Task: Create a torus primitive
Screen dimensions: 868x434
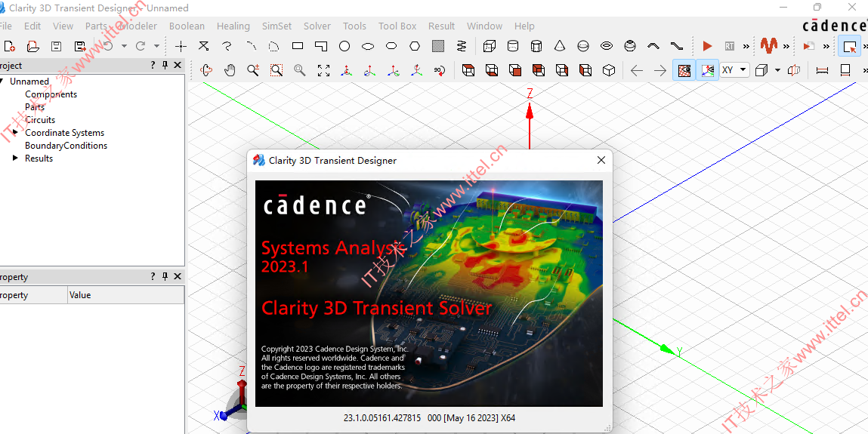Action: pos(607,47)
